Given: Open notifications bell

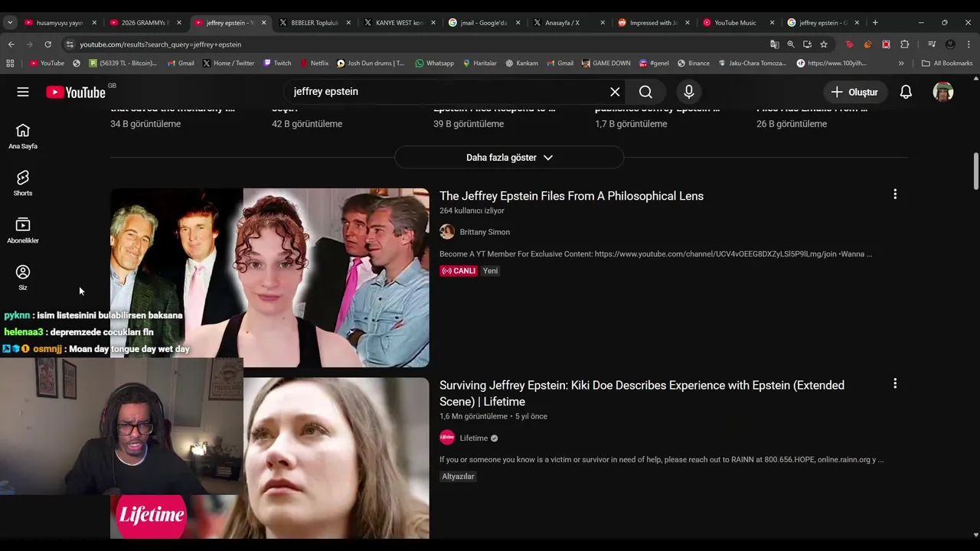Looking at the screenshot, I should [906, 92].
